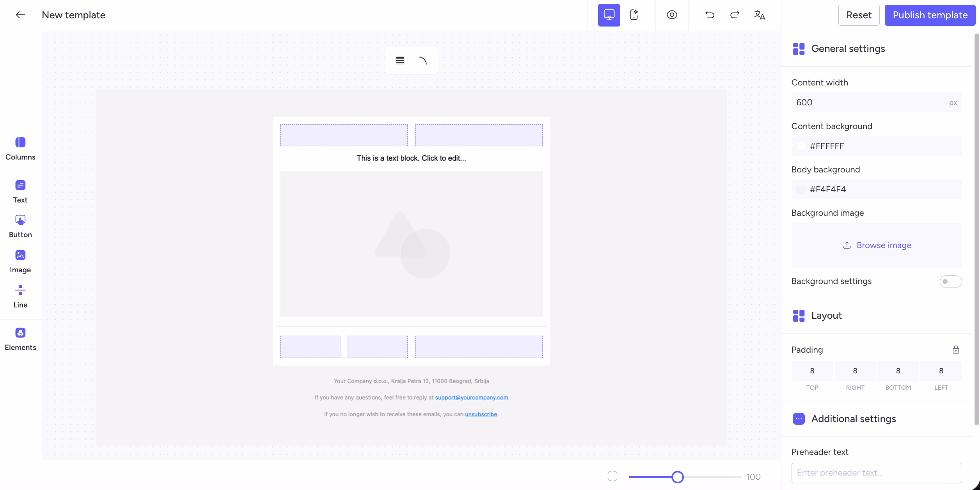The image size is (980, 490).
Task: Click the LEFT padding value field
Action: (x=941, y=371)
